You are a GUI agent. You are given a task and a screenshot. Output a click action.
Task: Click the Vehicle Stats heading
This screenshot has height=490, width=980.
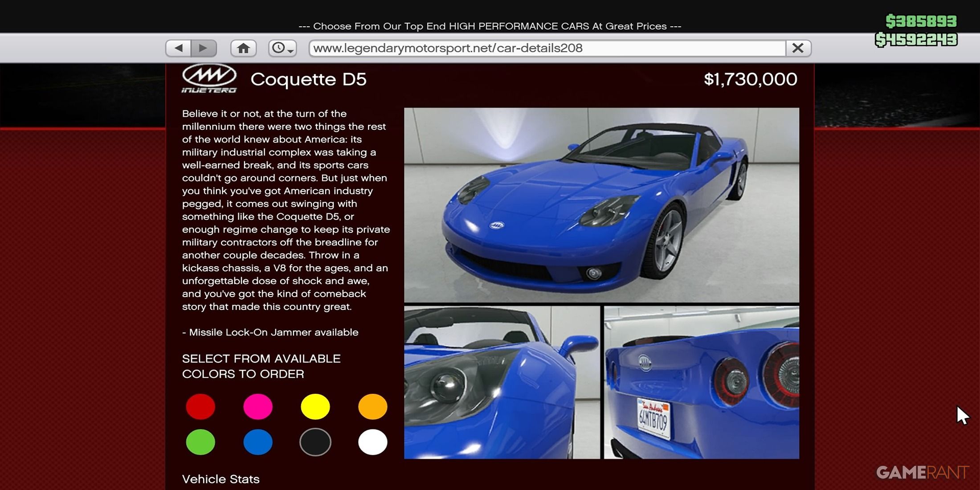click(220, 479)
